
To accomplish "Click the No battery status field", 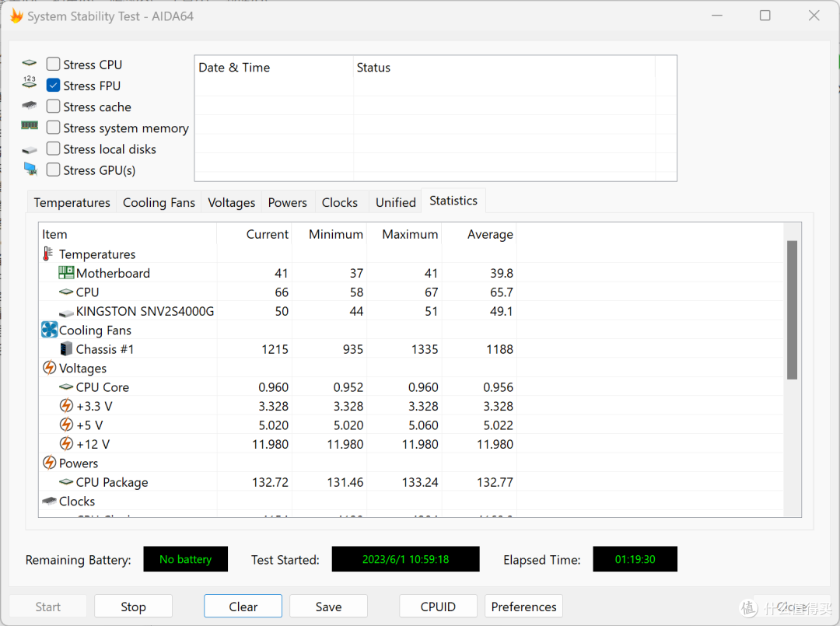I will coord(185,559).
